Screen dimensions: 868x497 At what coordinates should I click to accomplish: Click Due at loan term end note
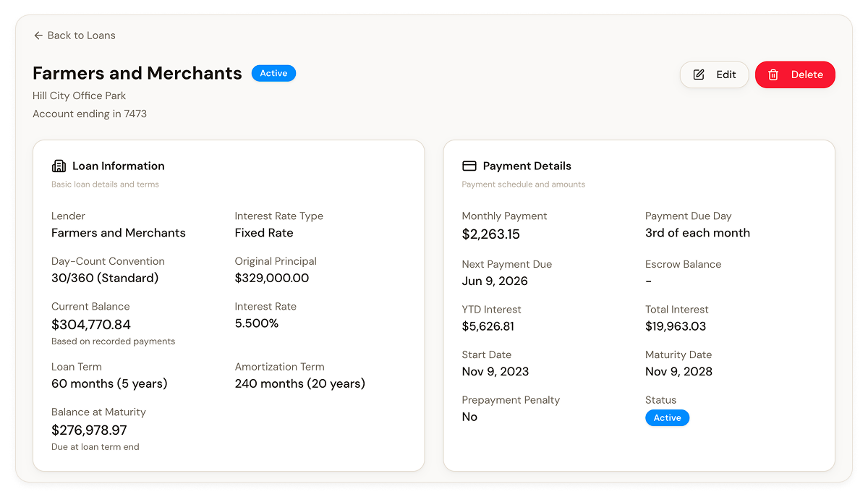(x=95, y=447)
